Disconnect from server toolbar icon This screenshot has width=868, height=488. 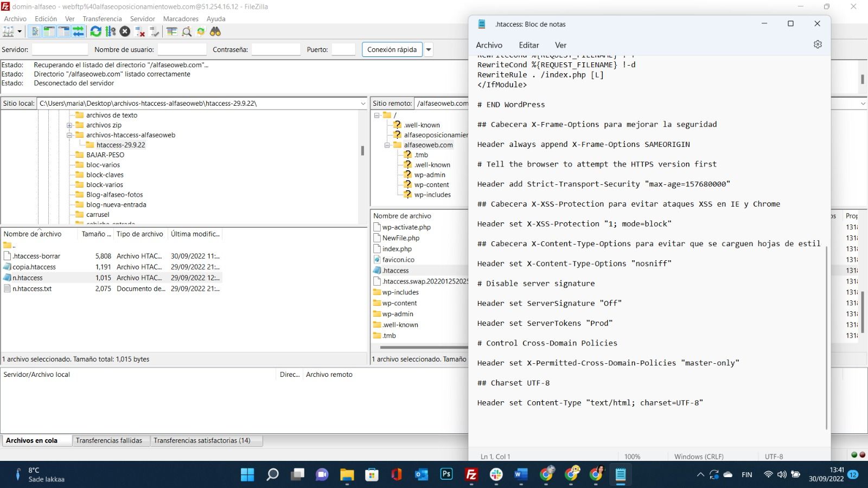pos(139,31)
